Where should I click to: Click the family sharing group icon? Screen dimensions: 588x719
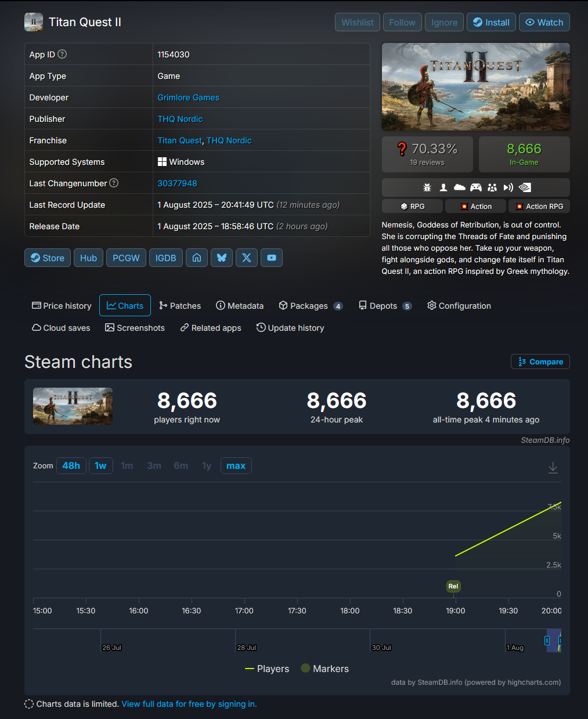pyautogui.click(x=492, y=187)
